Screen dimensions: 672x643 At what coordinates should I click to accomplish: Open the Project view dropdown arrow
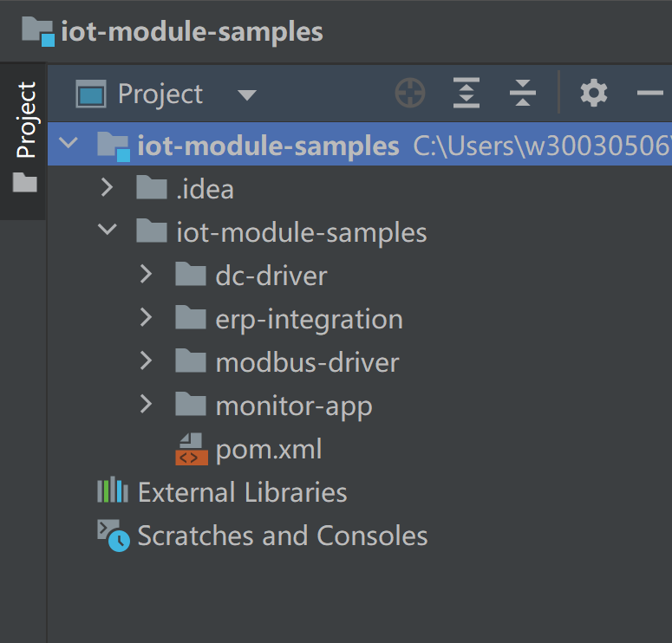pos(247,94)
